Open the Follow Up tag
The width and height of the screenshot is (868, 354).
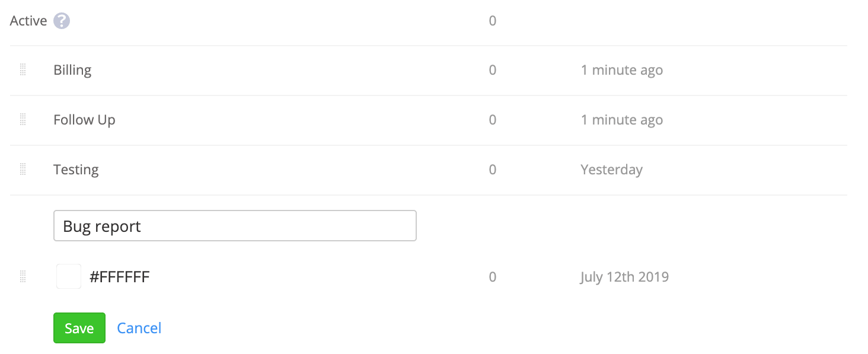point(84,120)
